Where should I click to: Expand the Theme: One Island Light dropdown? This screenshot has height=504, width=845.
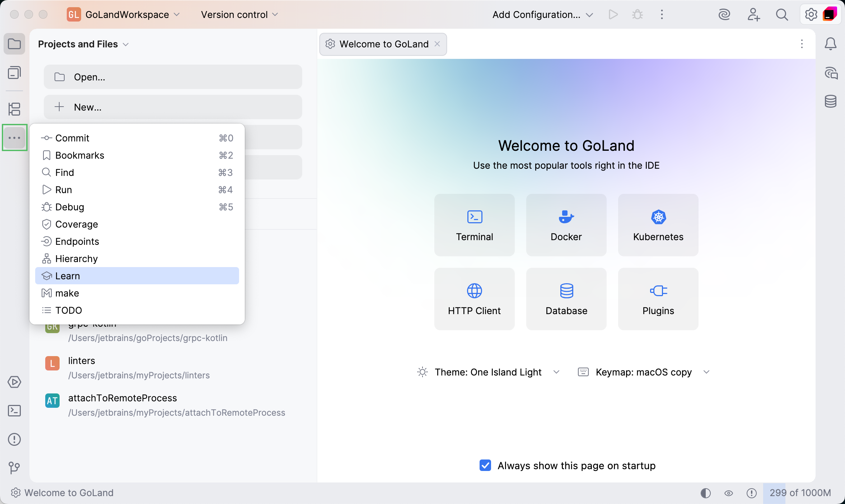click(x=488, y=372)
